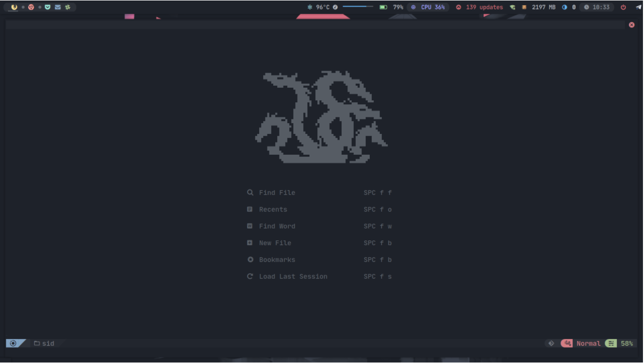
Task: Click the Bookmarks gear icon
Action: (x=251, y=259)
